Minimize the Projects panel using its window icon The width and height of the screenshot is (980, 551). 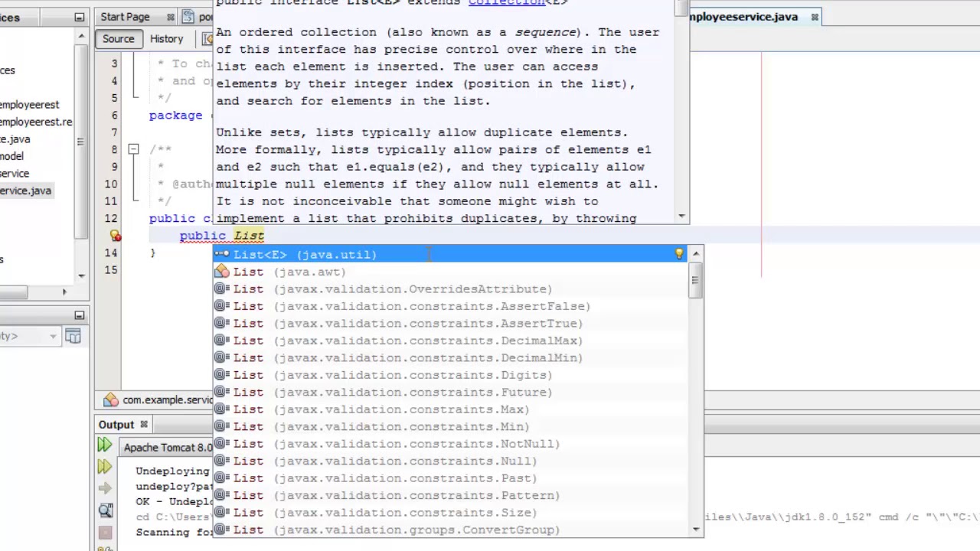pyautogui.click(x=79, y=17)
